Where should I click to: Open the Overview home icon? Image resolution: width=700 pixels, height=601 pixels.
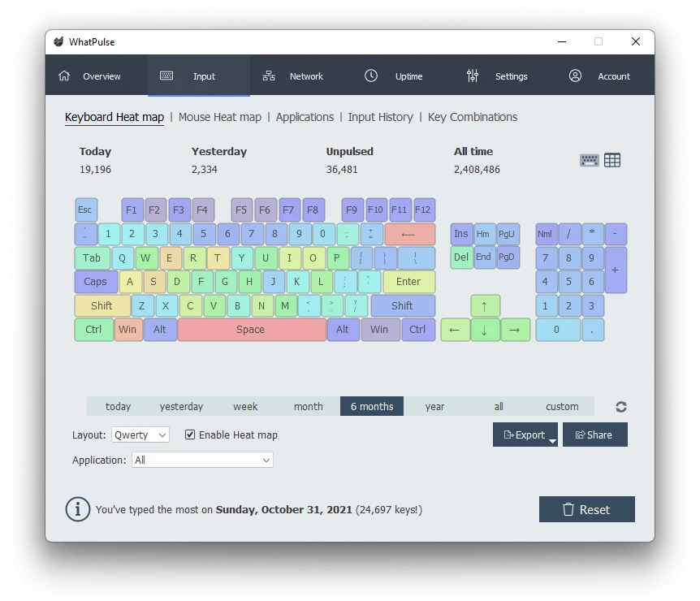pos(64,76)
